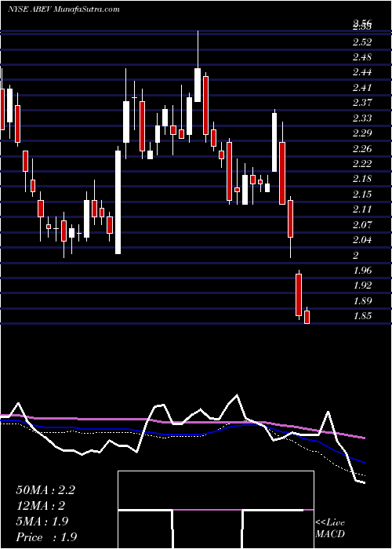Click the 1.96 price axis label

coord(362,271)
